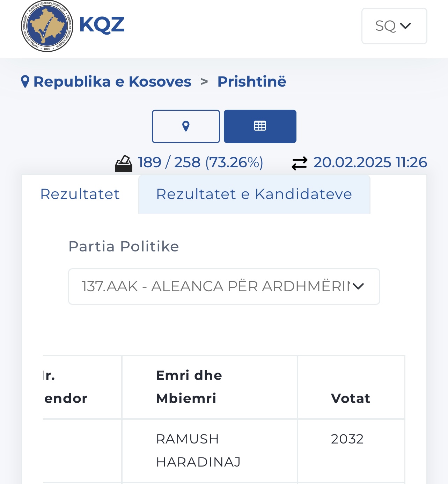Click the KQZ circular logo emblem
Viewport: 448px width, 484px height.
[47, 26]
